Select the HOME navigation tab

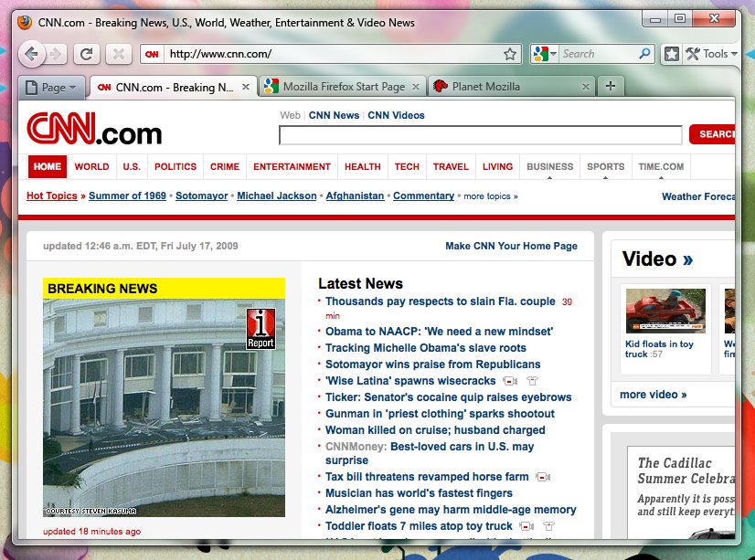coord(48,167)
